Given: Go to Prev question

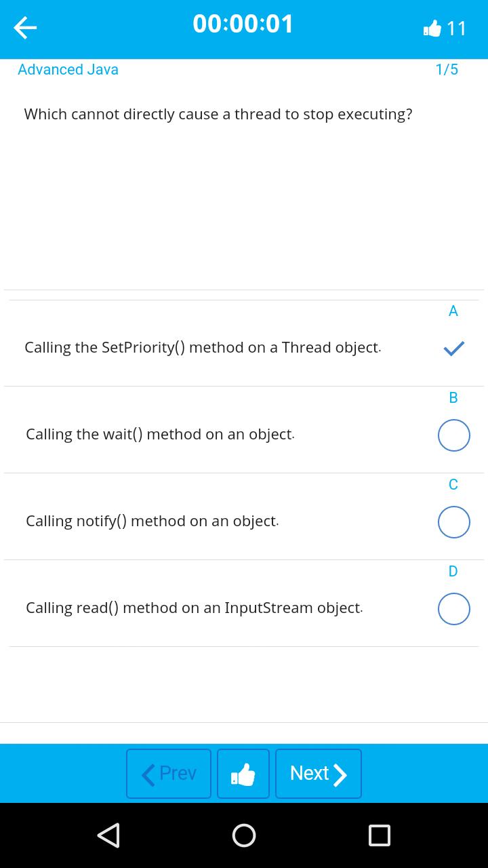Looking at the screenshot, I should (x=169, y=774).
